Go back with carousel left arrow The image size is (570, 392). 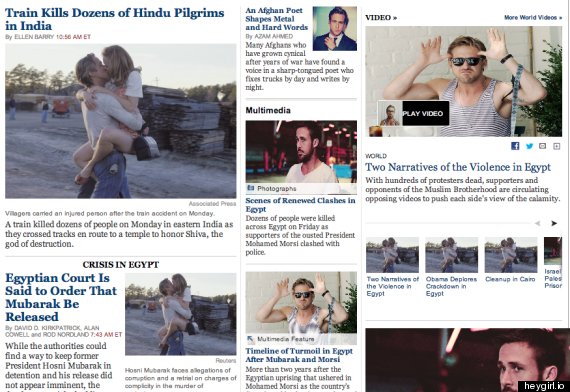pos(538,223)
